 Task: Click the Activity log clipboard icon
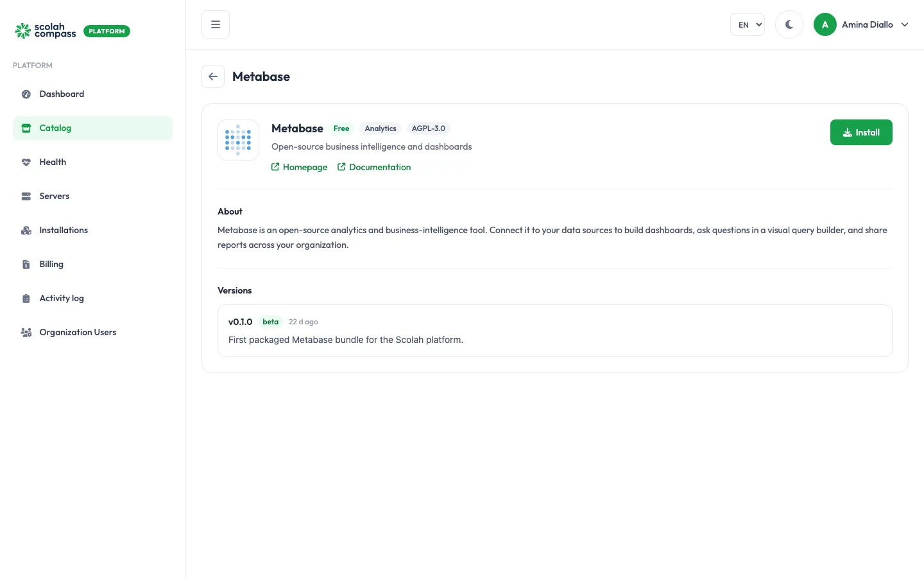click(26, 299)
